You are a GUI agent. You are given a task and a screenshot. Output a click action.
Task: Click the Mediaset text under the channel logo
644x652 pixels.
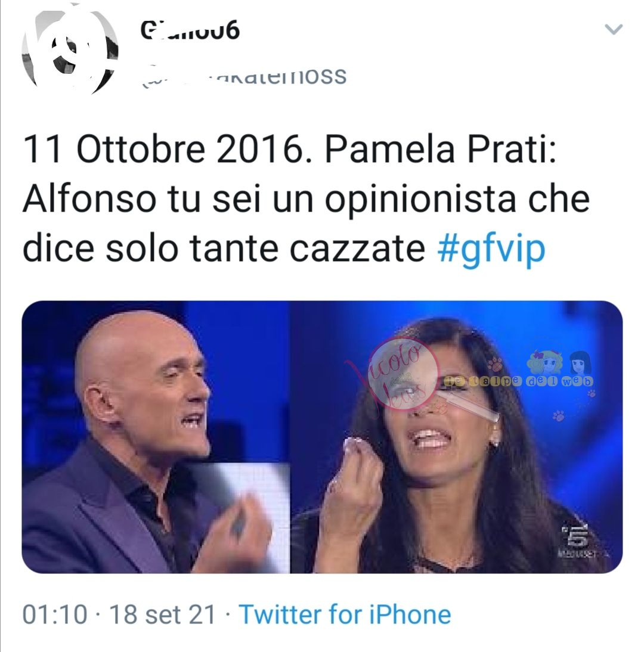pyautogui.click(x=578, y=554)
